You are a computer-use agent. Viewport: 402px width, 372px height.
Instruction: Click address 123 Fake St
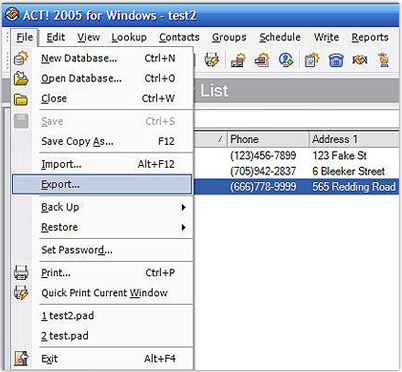(x=339, y=155)
